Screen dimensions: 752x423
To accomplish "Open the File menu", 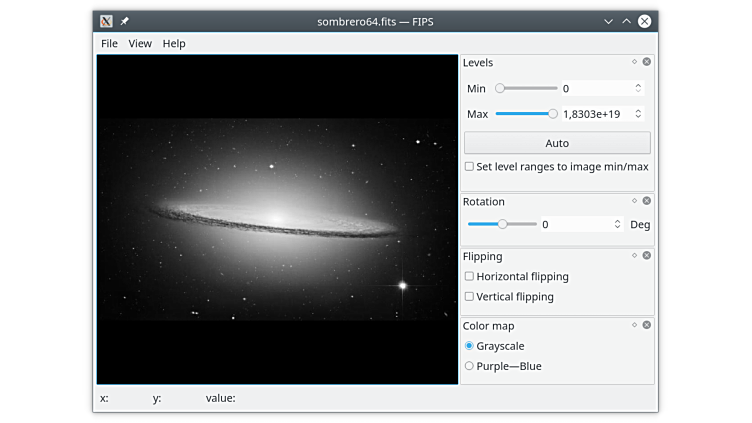I will (109, 44).
